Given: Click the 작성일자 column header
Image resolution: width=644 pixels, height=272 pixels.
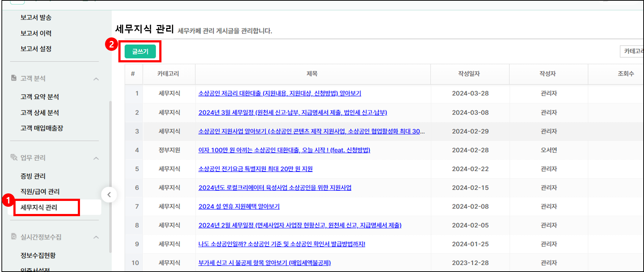Looking at the screenshot, I should pos(469,74).
